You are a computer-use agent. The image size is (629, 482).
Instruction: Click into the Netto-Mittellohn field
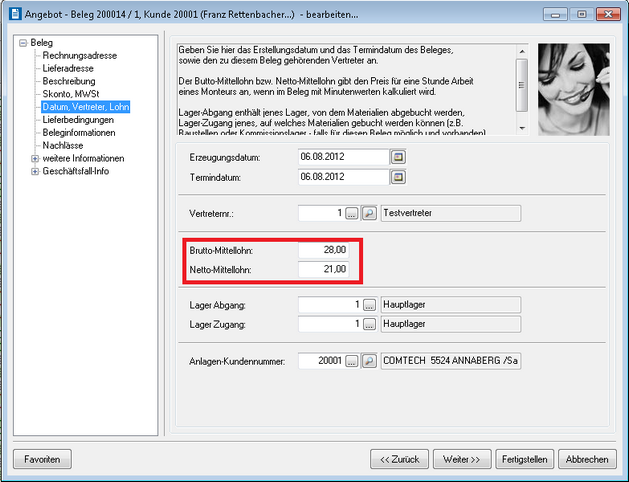click(324, 269)
